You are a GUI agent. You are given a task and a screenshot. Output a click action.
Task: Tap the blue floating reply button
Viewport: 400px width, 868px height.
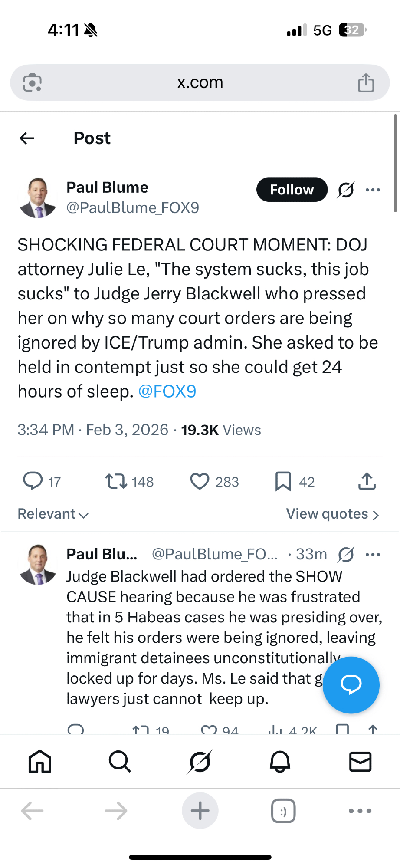pos(351,685)
